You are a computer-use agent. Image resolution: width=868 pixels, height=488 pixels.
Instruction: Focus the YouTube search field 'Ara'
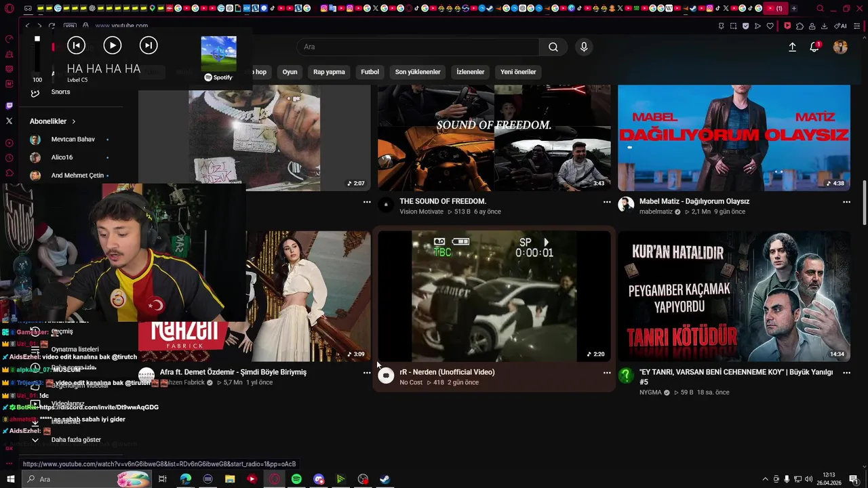pyautogui.click(x=418, y=47)
